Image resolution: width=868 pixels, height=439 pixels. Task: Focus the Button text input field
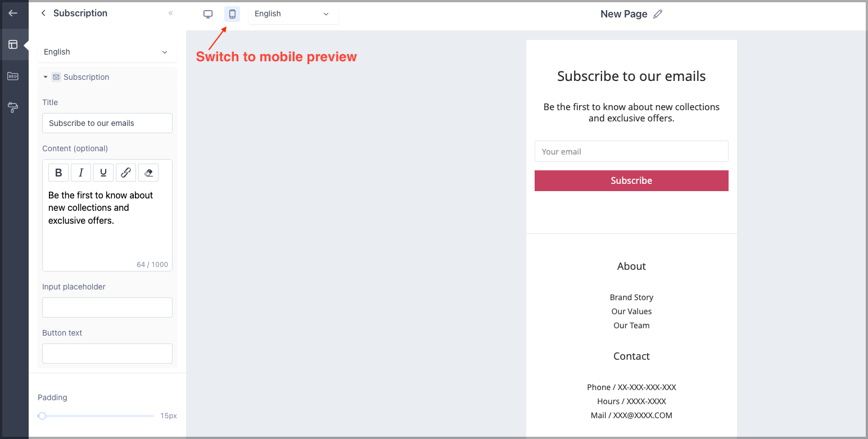coord(107,354)
